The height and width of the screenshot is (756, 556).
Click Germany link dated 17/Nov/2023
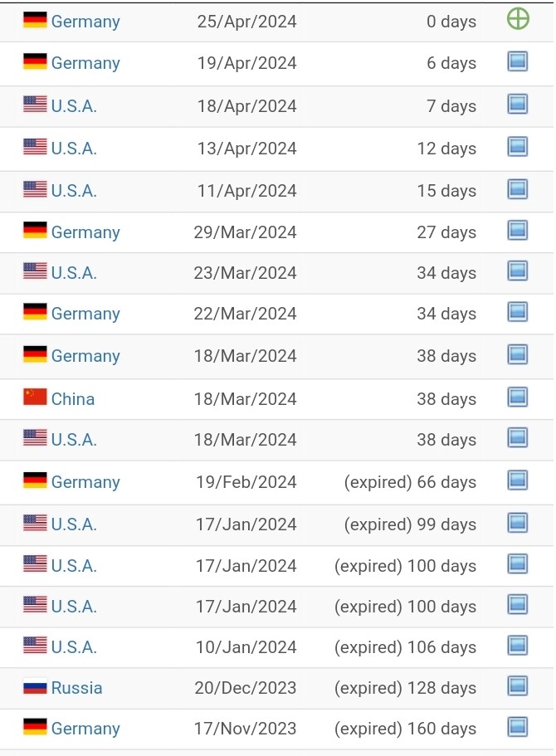(85, 729)
